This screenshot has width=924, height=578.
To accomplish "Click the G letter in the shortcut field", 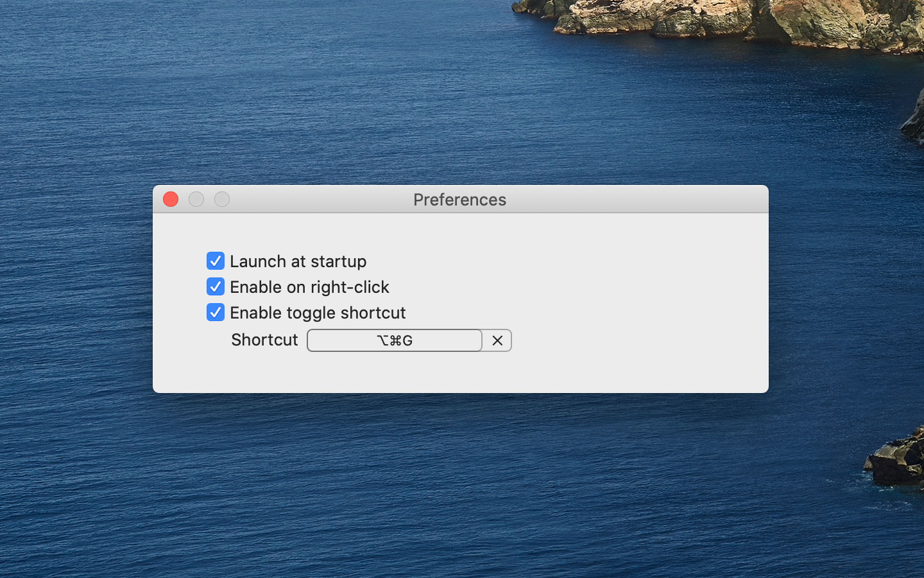I will (x=407, y=340).
